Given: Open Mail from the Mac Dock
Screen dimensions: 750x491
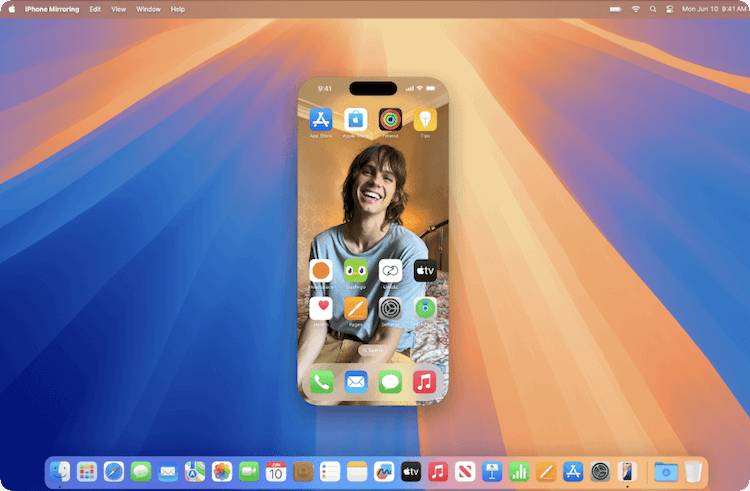Looking at the screenshot, I should (168, 472).
